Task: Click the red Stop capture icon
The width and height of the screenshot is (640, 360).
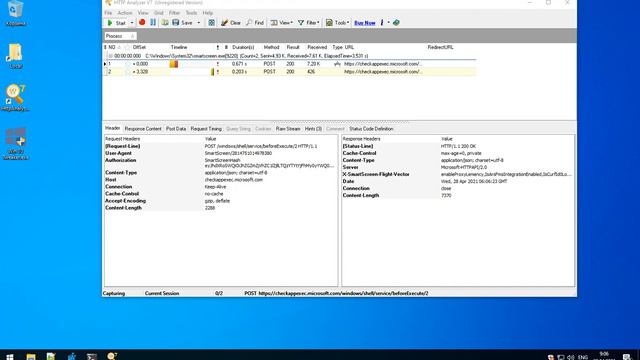Action: [x=142, y=22]
